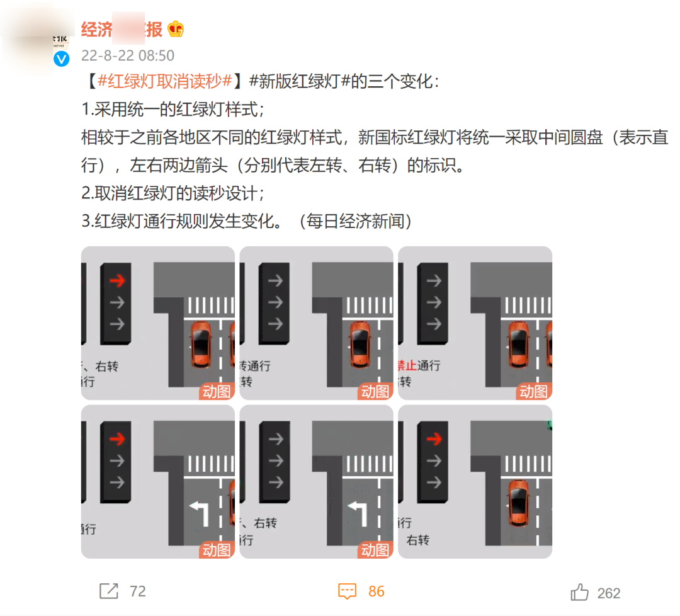680x616 pixels.
Task: Click the 动图 badge on first image
Action: point(217,391)
